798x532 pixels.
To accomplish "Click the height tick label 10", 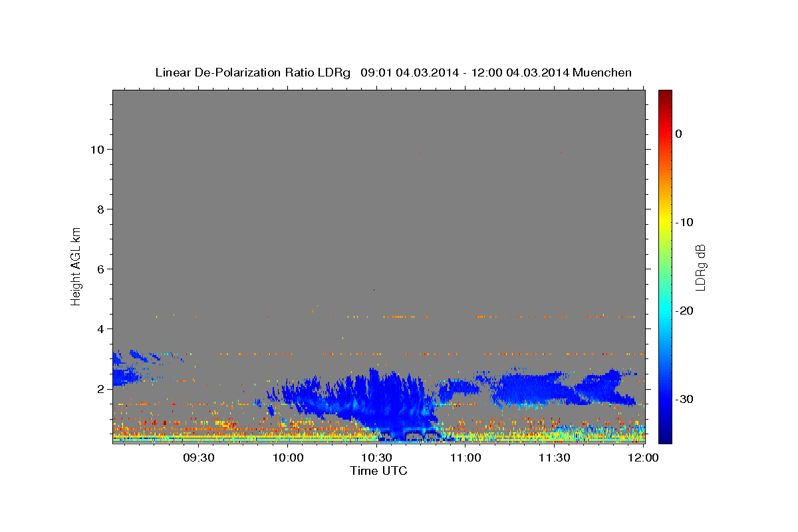I will coord(98,150).
